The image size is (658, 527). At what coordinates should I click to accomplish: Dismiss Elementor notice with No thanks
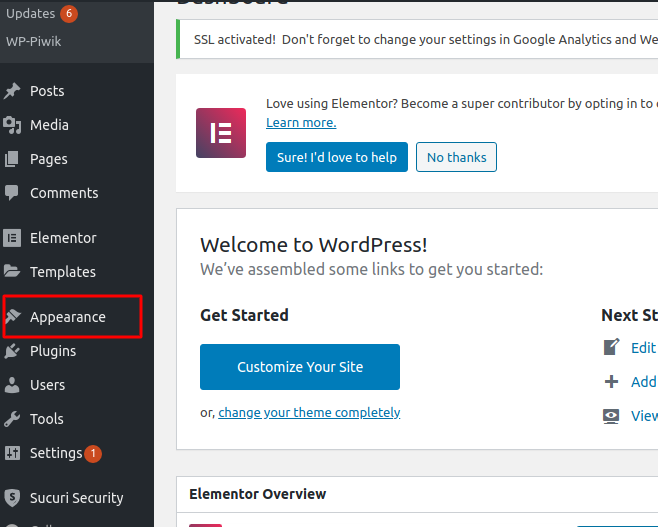click(x=456, y=157)
